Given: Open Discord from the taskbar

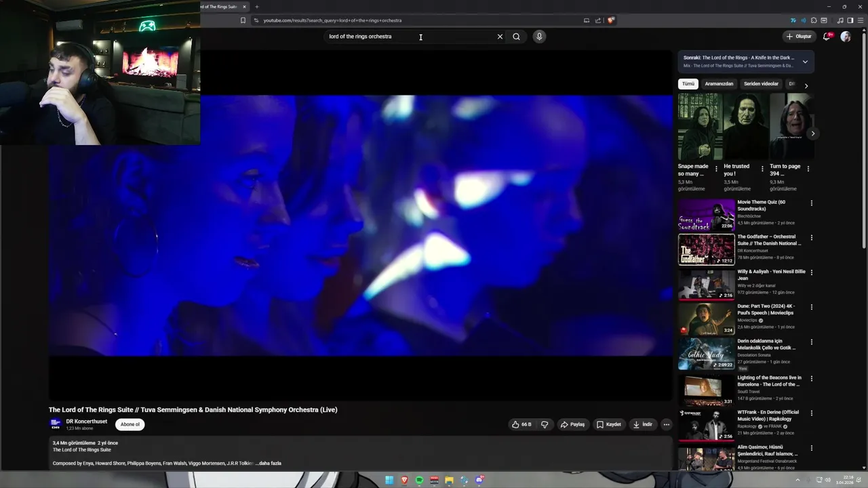Looking at the screenshot, I should (479, 481).
